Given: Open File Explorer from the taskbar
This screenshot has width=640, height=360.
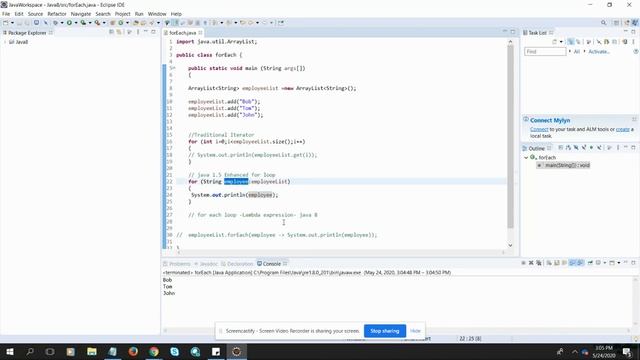Looking at the screenshot, I should coord(91,351).
